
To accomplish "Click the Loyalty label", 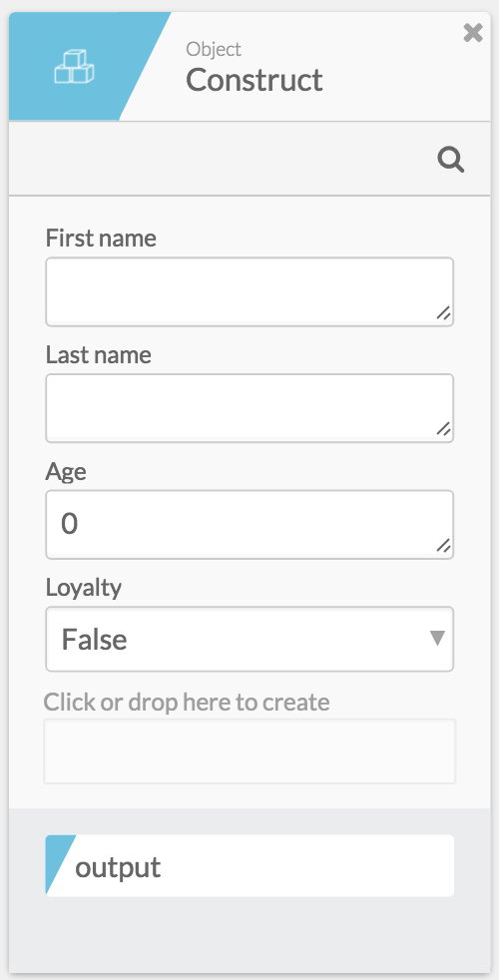I will pyautogui.click(x=84, y=587).
